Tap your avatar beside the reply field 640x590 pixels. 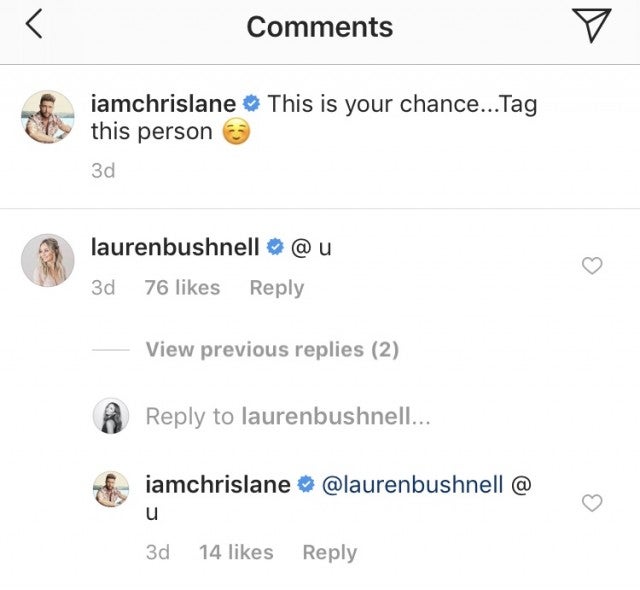click(x=111, y=416)
